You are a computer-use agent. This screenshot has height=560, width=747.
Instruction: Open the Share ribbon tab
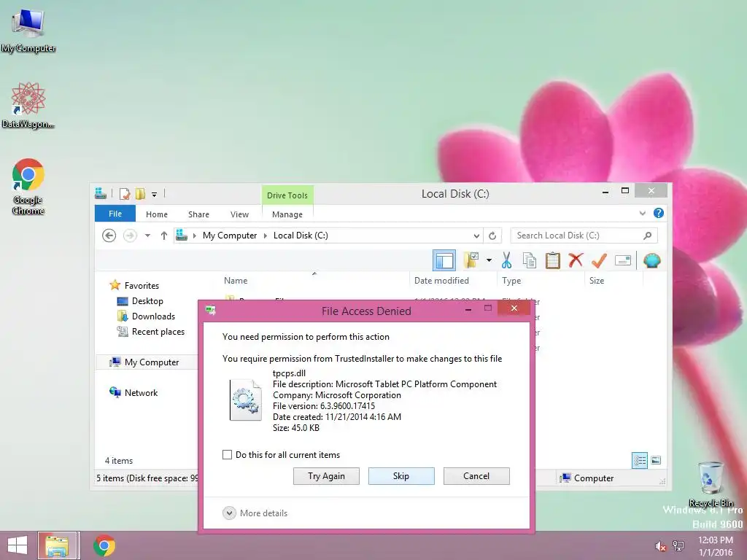pos(198,214)
